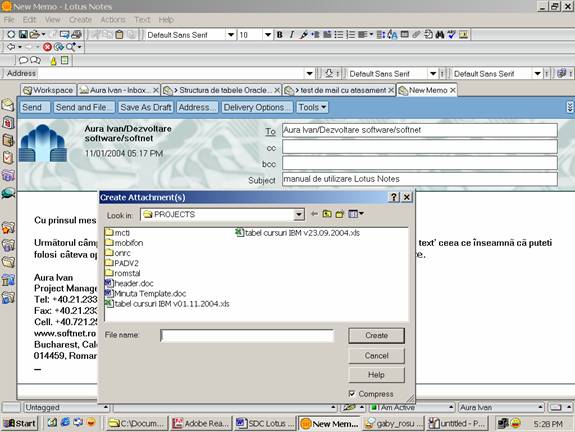Image resolution: width=575 pixels, height=432 pixels.
Task: Open the Text menu
Action: (x=142, y=20)
